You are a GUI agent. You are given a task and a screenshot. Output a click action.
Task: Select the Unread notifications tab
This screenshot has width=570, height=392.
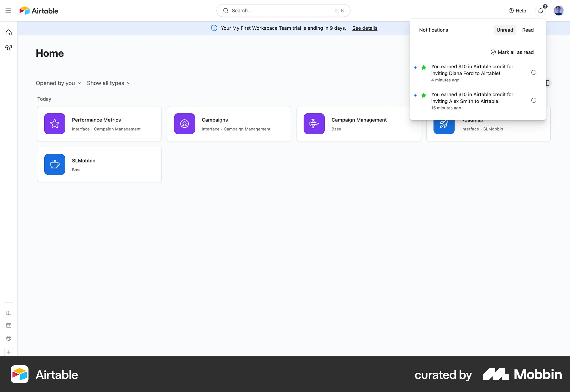pyautogui.click(x=504, y=30)
